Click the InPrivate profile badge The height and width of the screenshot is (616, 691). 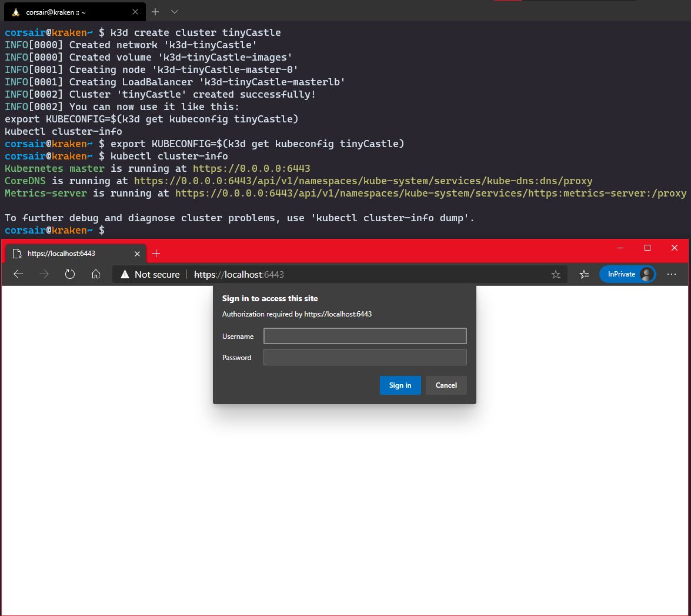(627, 274)
